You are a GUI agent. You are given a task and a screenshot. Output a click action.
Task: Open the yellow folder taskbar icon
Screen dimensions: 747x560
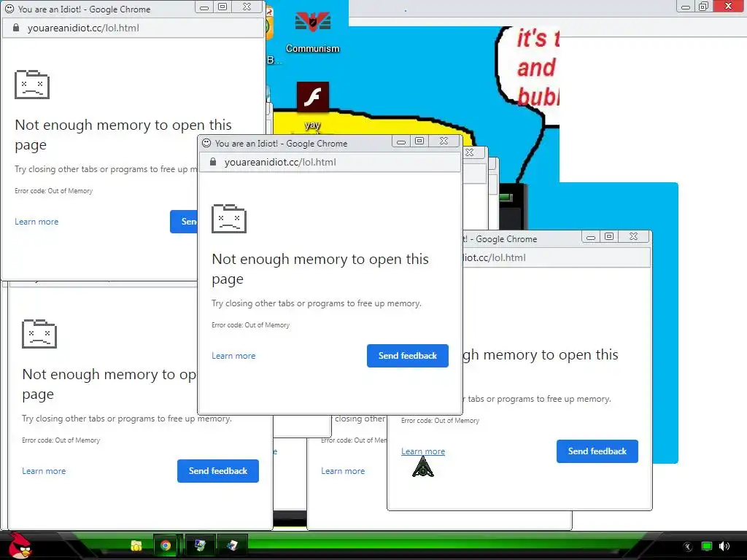136,545
